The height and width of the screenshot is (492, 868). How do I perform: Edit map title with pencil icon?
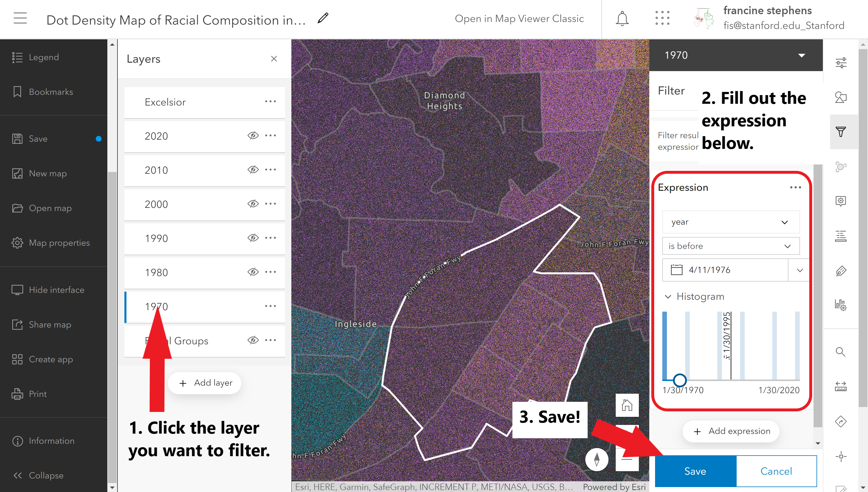pyautogui.click(x=323, y=18)
